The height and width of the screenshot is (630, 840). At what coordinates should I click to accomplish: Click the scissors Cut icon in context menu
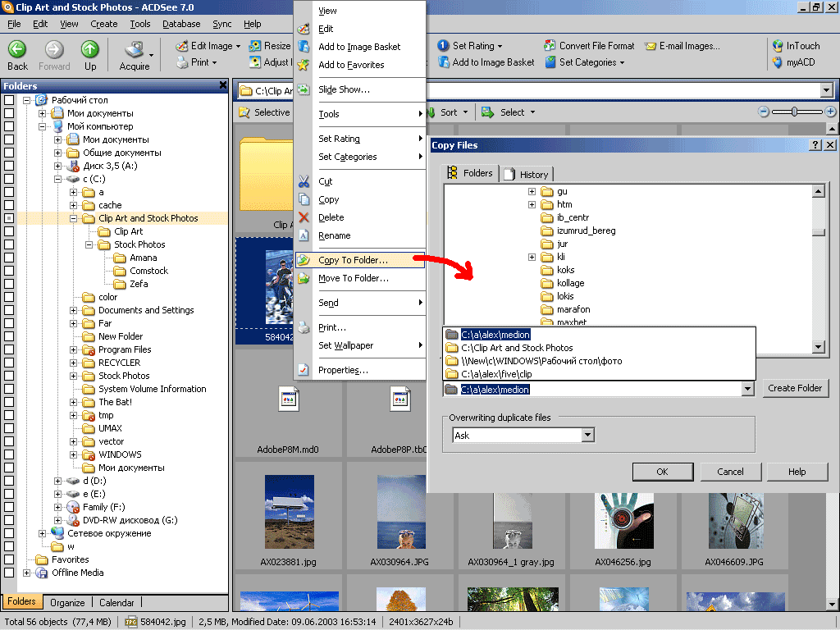(x=304, y=181)
